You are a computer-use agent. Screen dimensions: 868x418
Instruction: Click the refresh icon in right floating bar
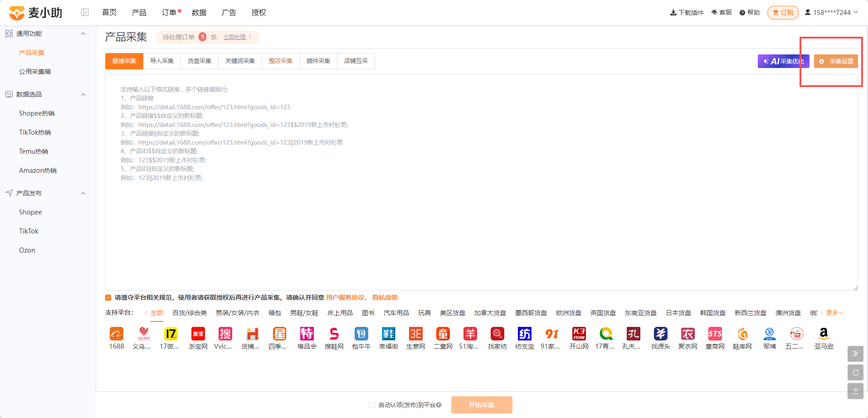click(855, 372)
